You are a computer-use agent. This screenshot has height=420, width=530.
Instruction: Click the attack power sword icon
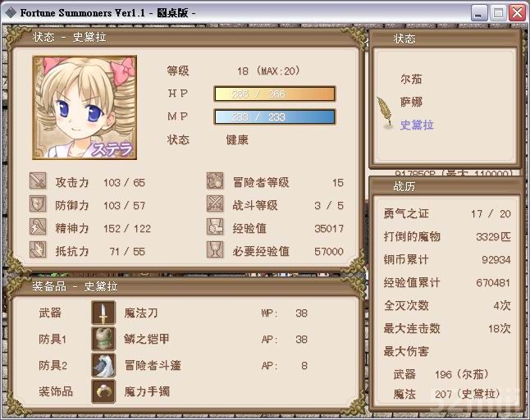[38, 181]
